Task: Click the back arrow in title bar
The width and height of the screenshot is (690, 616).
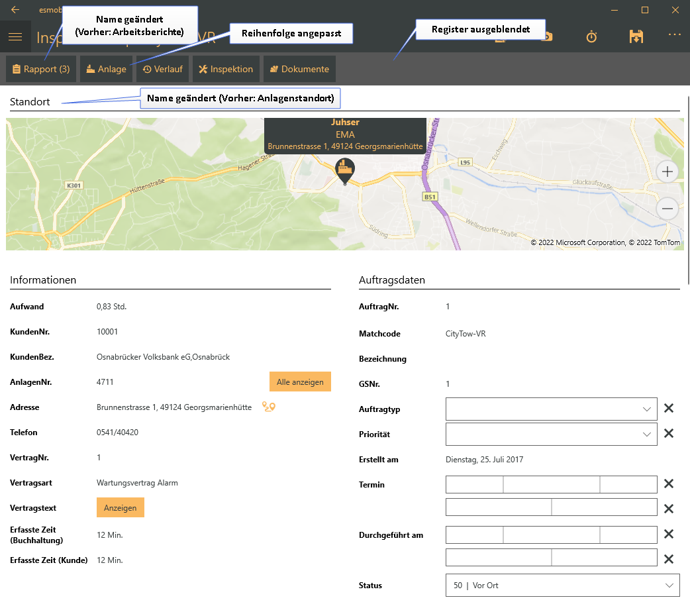Action: [x=15, y=10]
